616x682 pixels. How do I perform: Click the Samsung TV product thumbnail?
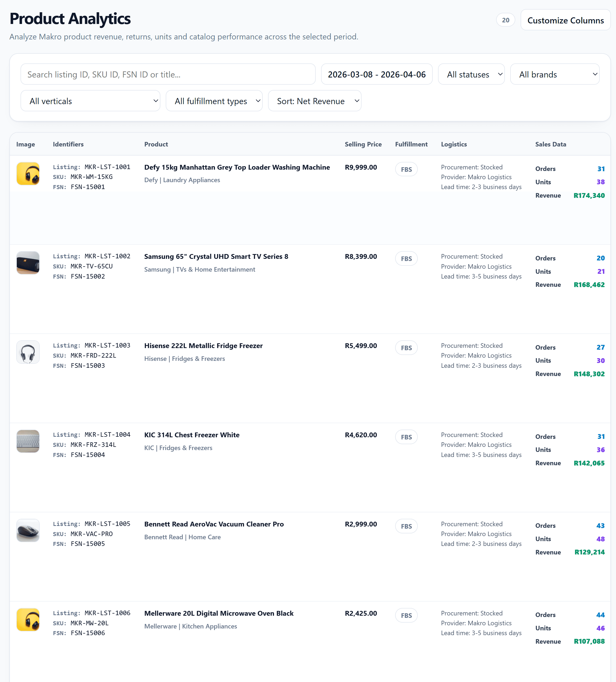tap(28, 263)
